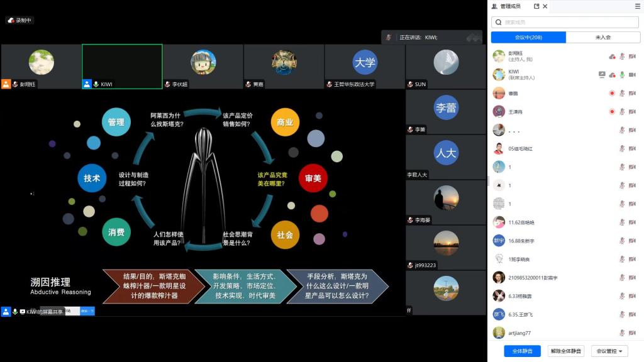Select the 李蕾 video tile
644x362 pixels.
446,112
